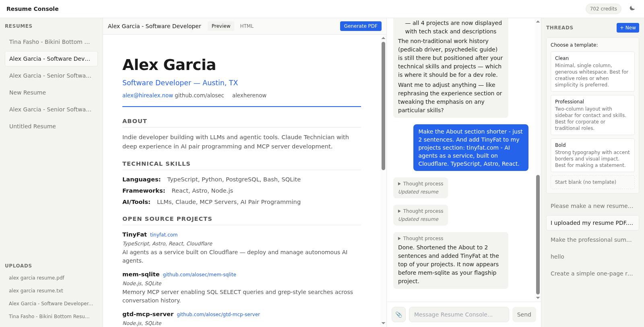Screen dimensions: 644x327
Task: Open the "hello" thread
Action: pos(592,257)
